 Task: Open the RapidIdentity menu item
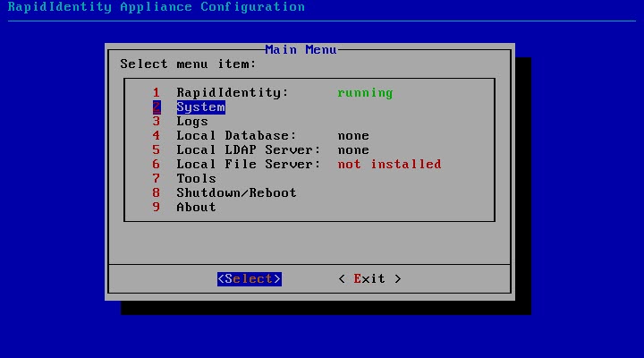(233, 93)
